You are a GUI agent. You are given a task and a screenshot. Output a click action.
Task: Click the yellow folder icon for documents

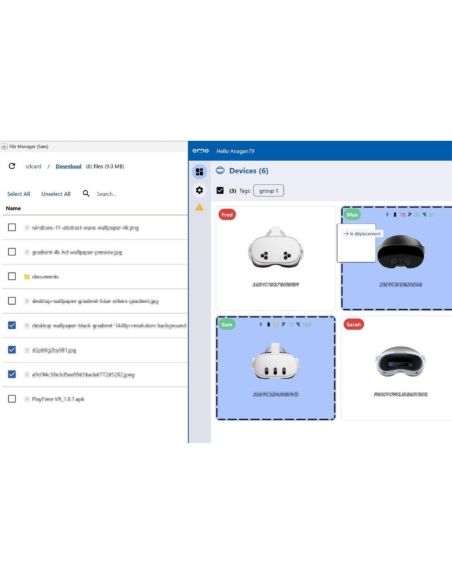click(27, 276)
